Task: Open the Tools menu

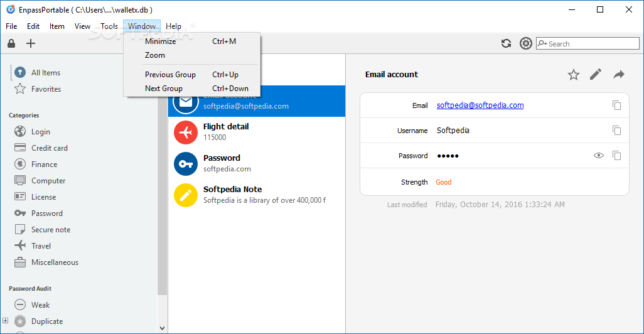Action: pos(109,26)
